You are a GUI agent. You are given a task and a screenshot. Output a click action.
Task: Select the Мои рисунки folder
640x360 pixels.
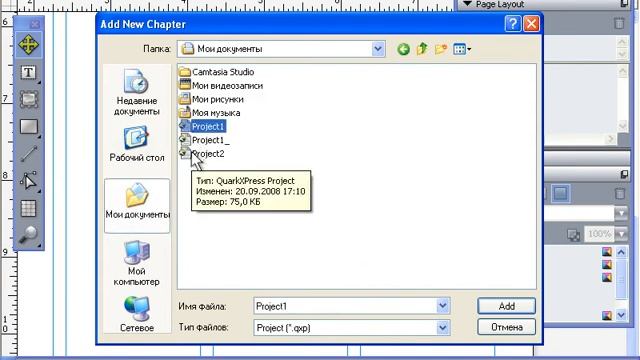pos(211,99)
